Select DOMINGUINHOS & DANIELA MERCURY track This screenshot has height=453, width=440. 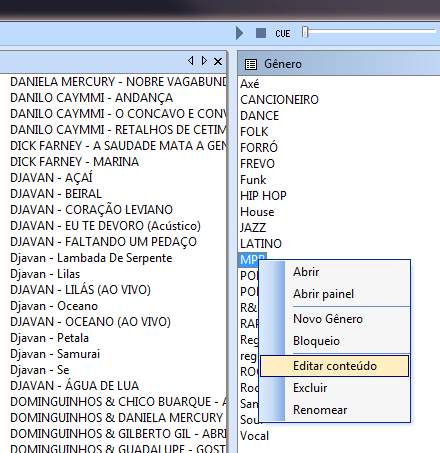point(117,418)
